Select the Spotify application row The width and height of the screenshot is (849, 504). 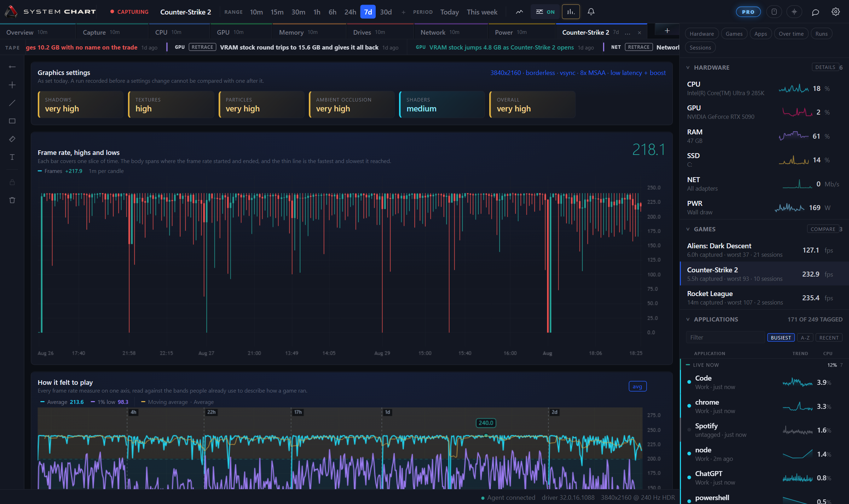pos(764,430)
